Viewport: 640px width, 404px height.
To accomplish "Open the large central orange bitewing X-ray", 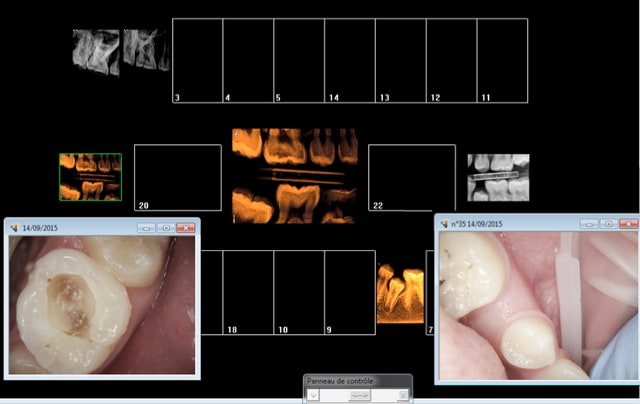I will (294, 176).
